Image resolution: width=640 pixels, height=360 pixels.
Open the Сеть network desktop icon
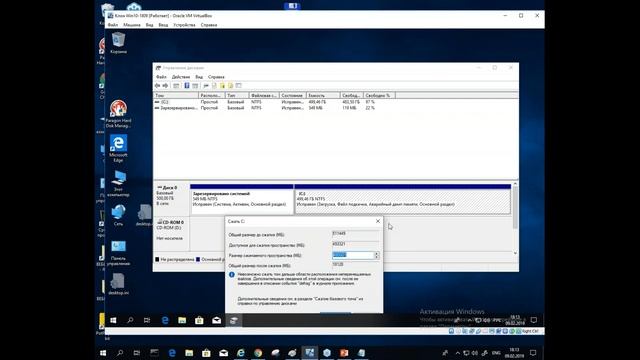(x=118, y=215)
